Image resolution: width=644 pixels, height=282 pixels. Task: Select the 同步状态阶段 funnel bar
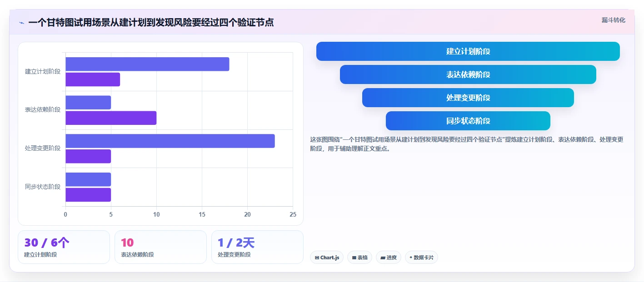[x=468, y=121]
